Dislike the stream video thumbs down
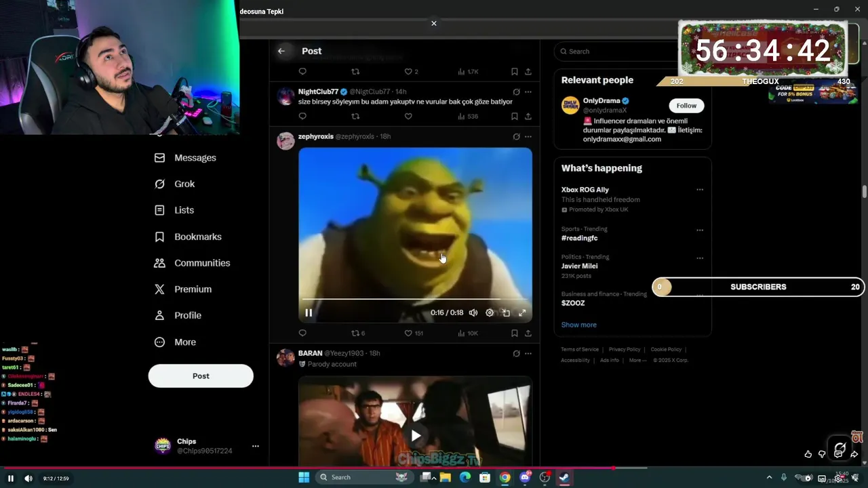The image size is (868, 488). tap(822, 454)
